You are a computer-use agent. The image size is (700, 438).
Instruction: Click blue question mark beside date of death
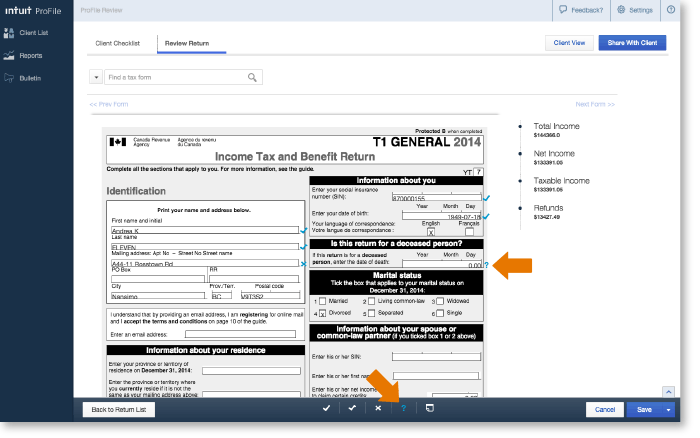[486, 265]
